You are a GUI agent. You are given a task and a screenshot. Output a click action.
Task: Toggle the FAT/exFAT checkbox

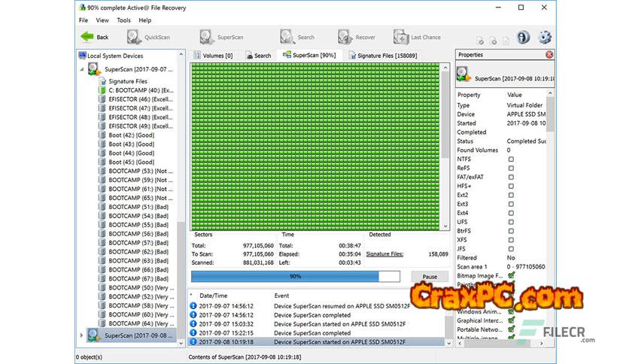pyautogui.click(x=511, y=177)
